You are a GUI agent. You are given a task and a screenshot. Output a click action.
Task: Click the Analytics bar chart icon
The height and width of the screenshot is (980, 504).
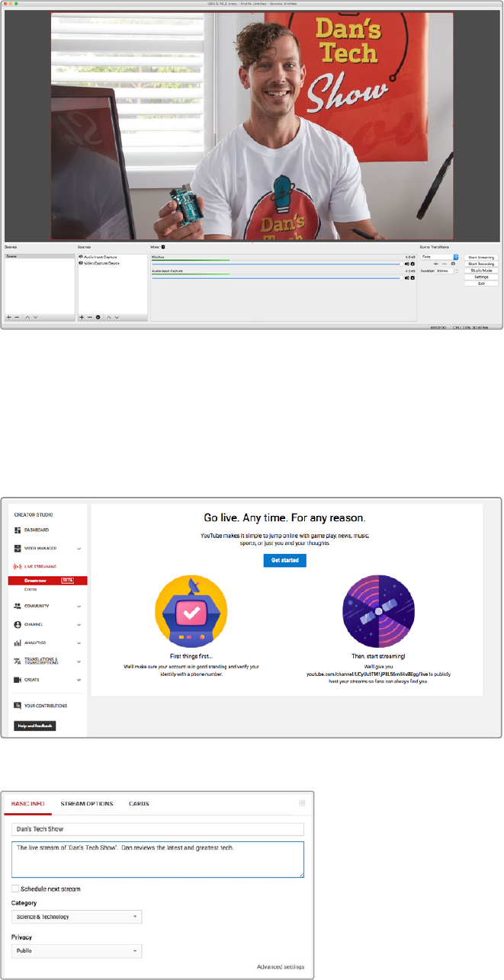point(17,642)
